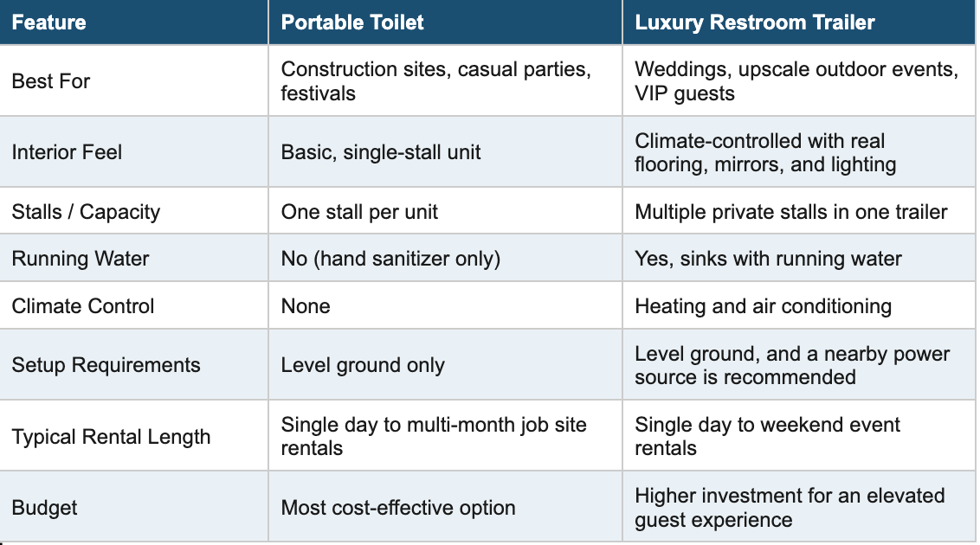Select 'Yes, sinks with running water' cell
Image resolution: width=980 pixels, height=545 pixels.
click(x=799, y=258)
